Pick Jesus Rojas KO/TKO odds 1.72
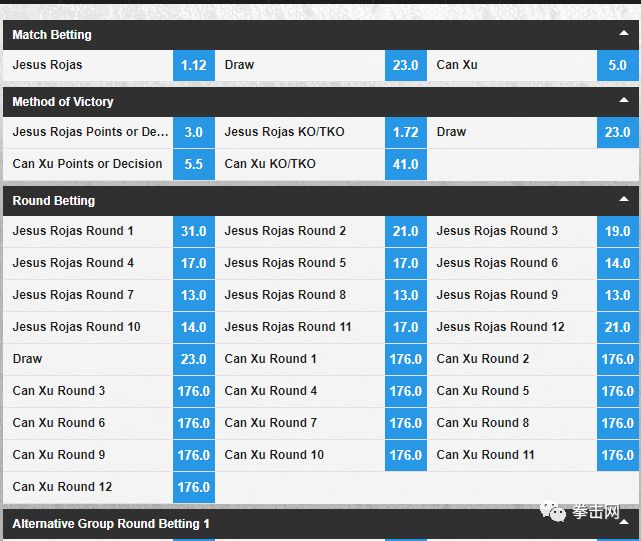This screenshot has width=641, height=541. [x=406, y=132]
